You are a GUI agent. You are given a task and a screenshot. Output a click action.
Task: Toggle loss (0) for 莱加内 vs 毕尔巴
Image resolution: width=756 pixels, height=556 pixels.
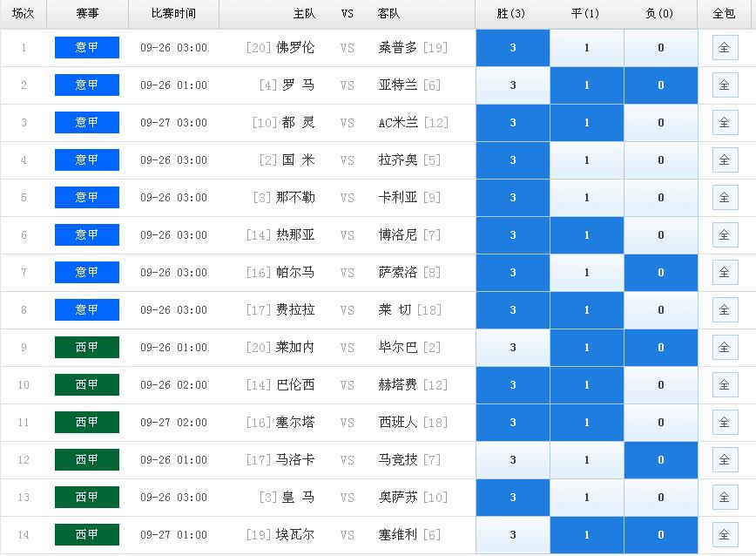pos(660,348)
